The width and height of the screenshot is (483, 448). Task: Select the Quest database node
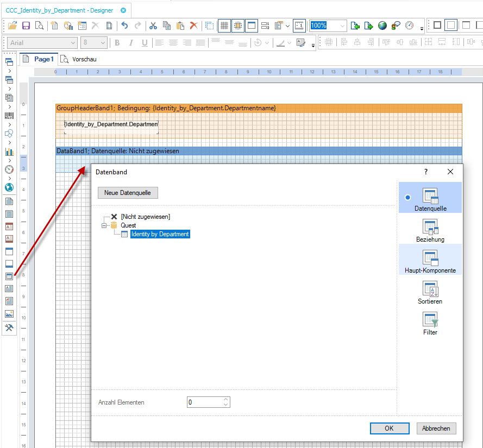[128, 225]
